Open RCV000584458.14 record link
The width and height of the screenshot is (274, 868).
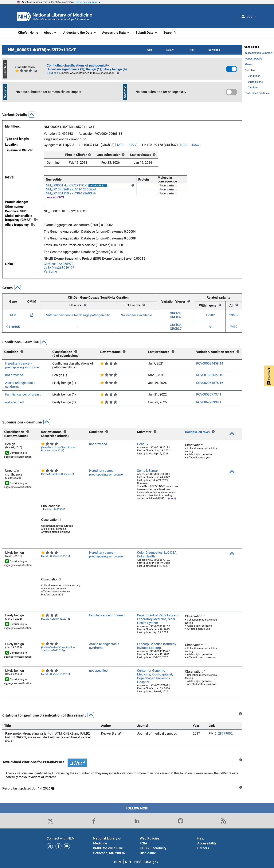coord(209,363)
